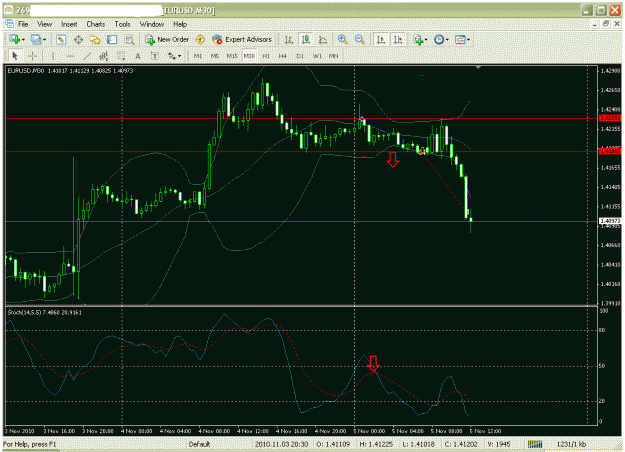Viewport: 625px width, 452px height.
Task: Click the 'Stoch(14,5,5)' indicator label
Action: coord(24,312)
